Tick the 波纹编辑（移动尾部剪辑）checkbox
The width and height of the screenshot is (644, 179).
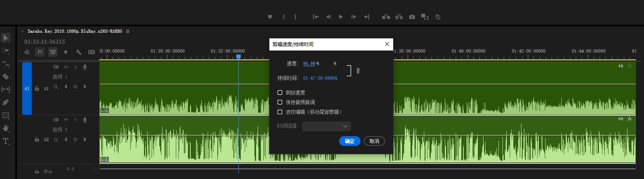[x=280, y=112]
